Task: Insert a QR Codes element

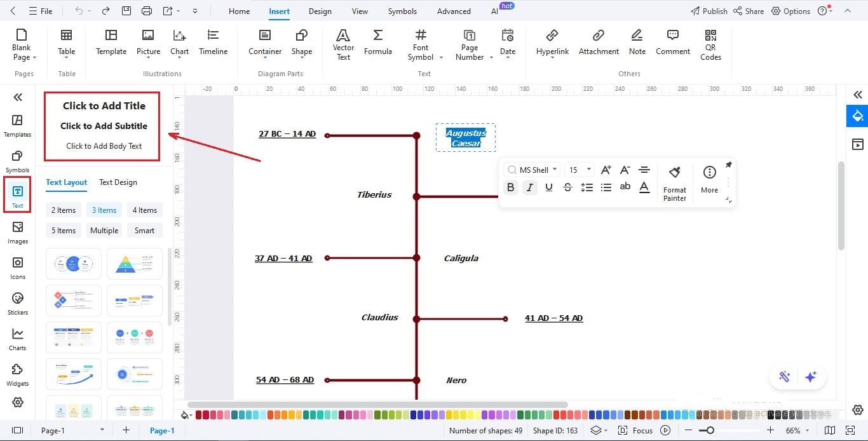Action: click(x=710, y=44)
